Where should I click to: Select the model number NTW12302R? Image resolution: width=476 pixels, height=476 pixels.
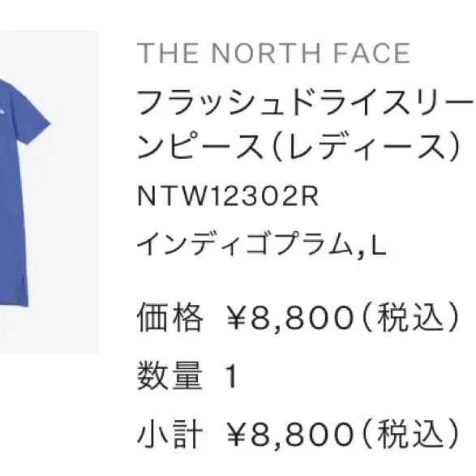pyautogui.click(x=228, y=196)
